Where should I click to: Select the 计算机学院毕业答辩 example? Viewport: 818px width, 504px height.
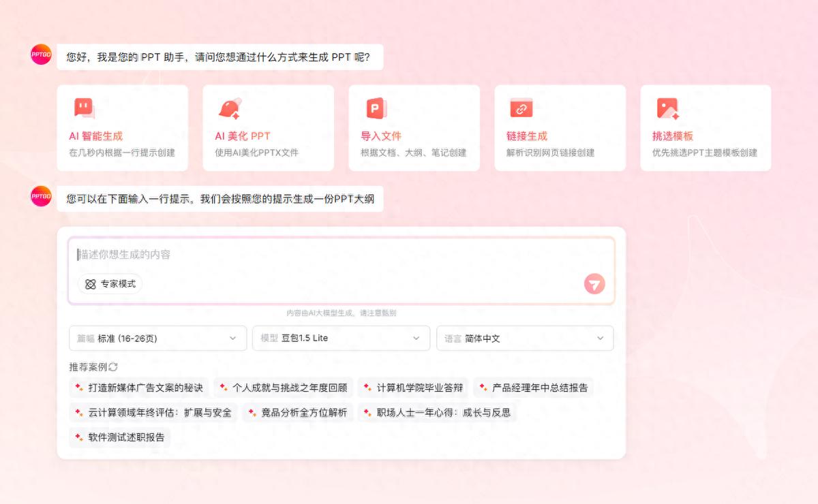pos(412,388)
